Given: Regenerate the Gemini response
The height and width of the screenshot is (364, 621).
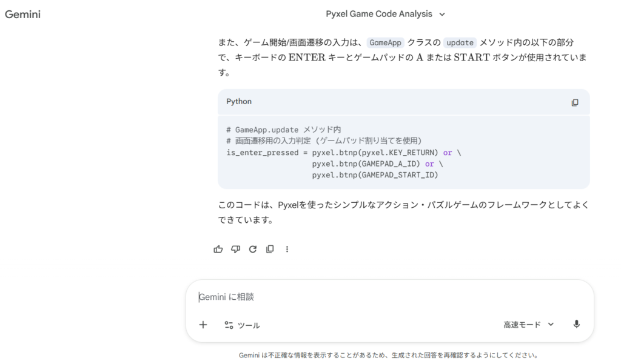Looking at the screenshot, I should (x=253, y=249).
